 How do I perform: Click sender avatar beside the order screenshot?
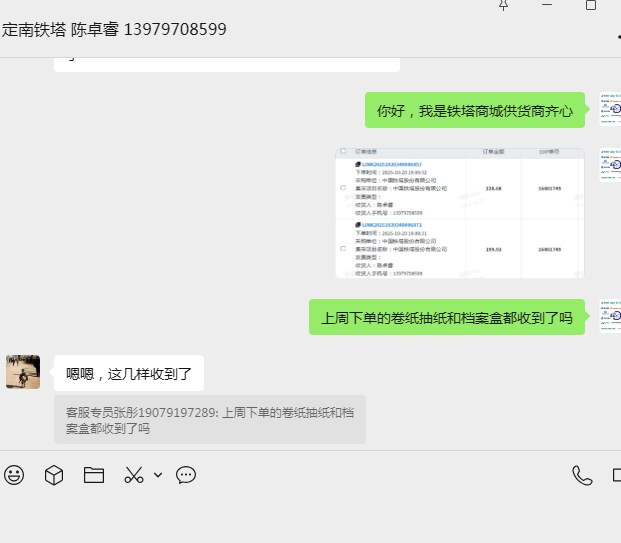610,165
